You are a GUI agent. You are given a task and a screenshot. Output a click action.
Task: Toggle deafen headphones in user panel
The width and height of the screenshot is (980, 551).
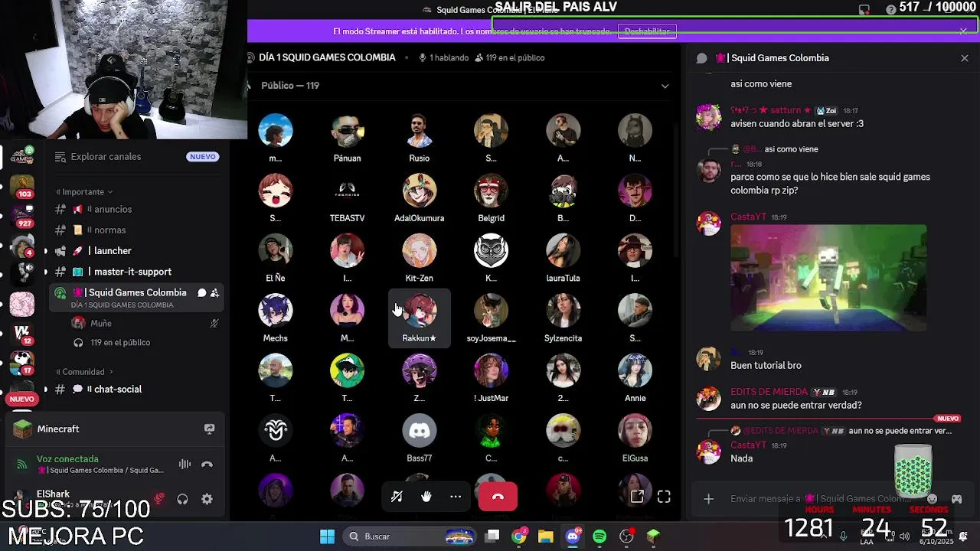click(x=182, y=499)
